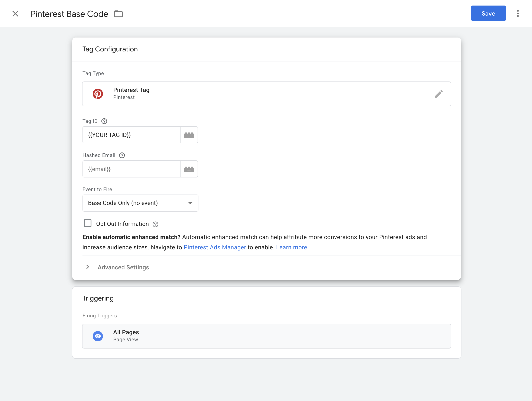The image size is (532, 401).
Task: Open the Pinterest Ads Manager link
Action: (215, 247)
